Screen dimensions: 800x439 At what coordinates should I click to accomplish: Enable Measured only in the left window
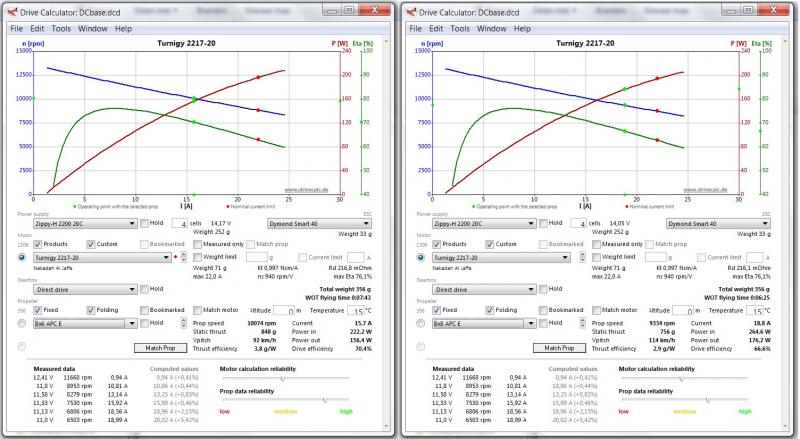197,245
